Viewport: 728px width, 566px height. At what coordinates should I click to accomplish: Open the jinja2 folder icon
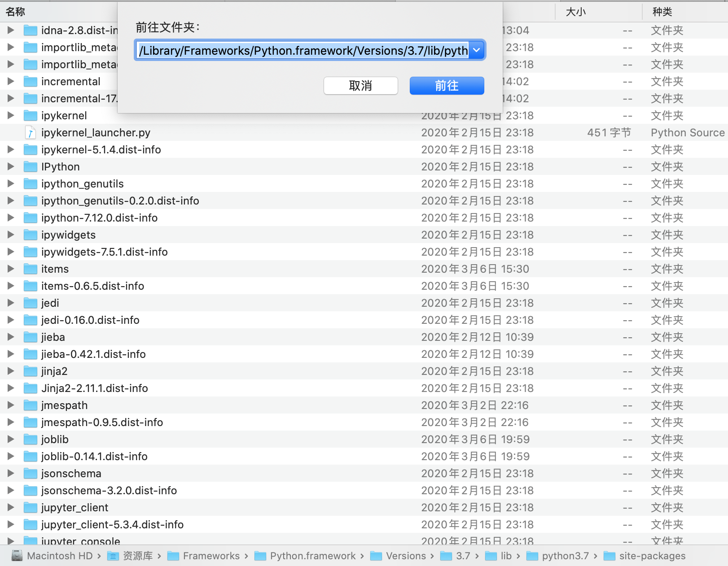click(30, 371)
